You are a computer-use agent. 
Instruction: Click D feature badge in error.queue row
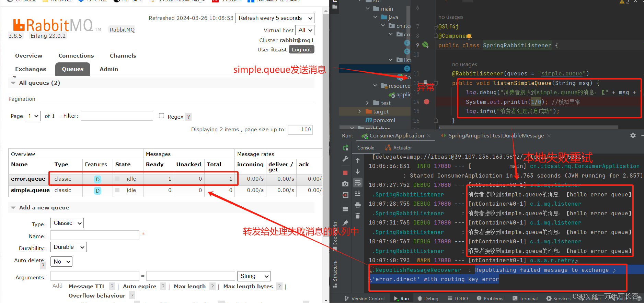pos(98,179)
